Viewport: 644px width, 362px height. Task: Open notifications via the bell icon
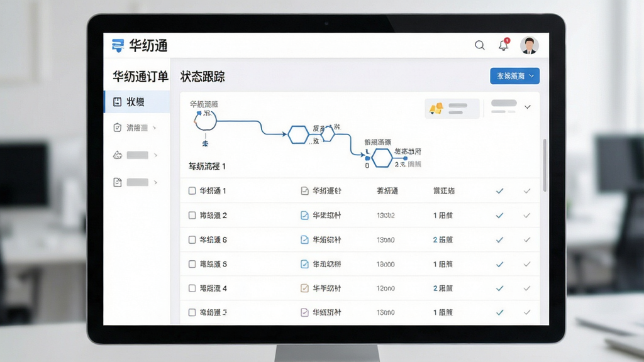pyautogui.click(x=504, y=45)
